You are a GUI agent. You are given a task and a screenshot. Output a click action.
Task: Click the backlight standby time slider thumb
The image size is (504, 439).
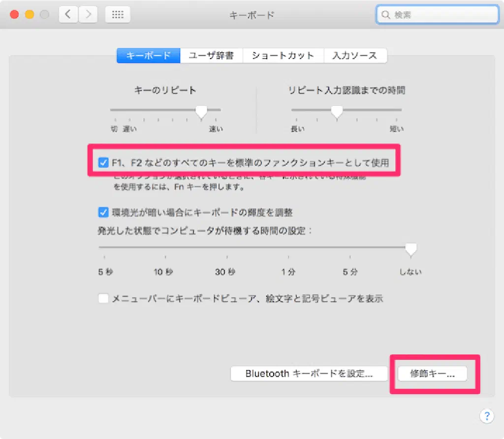click(410, 249)
